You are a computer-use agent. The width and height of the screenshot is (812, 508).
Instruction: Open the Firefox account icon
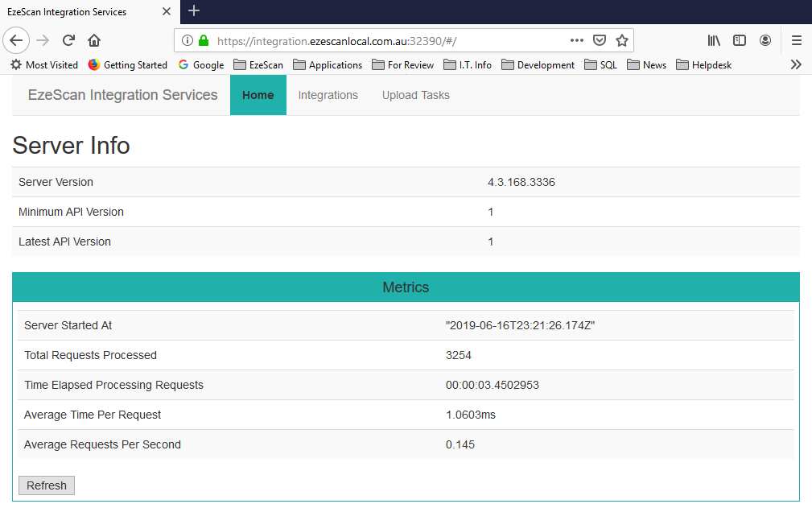coord(765,40)
